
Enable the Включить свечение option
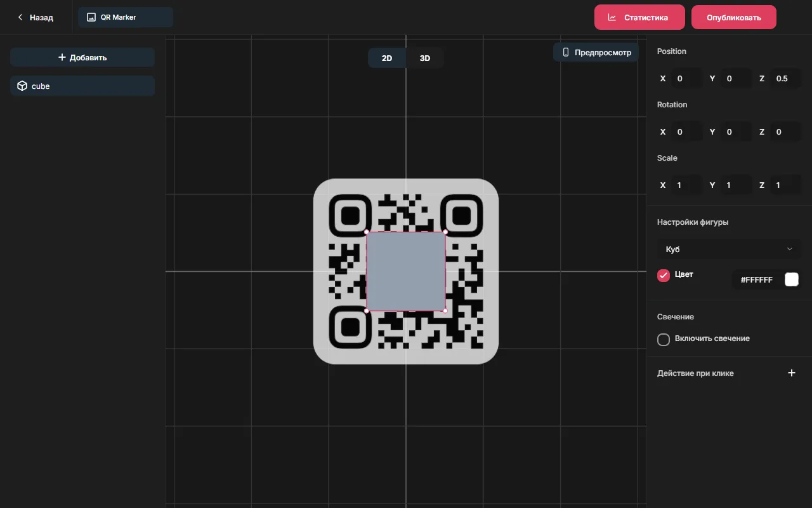coord(664,340)
